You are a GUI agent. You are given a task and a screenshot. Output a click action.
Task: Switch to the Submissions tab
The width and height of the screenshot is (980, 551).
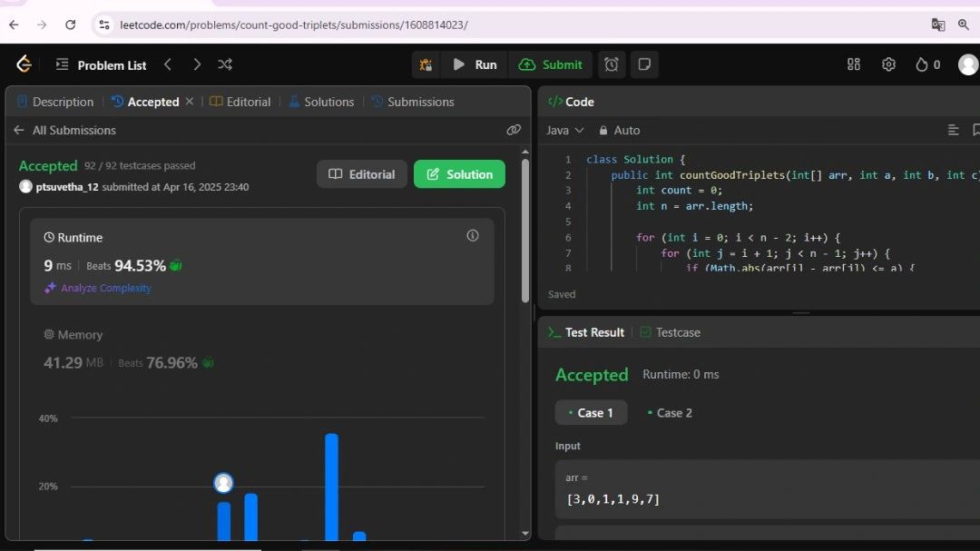[x=413, y=102]
